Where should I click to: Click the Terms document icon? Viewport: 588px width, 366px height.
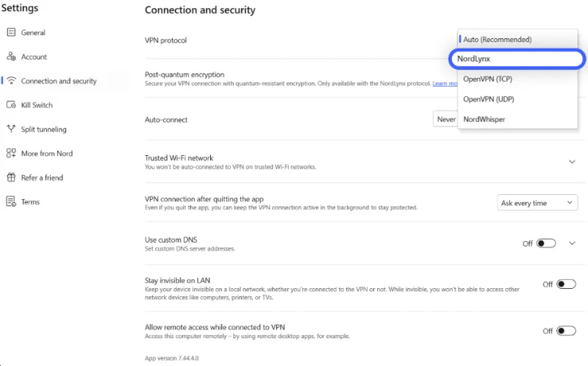tap(11, 201)
